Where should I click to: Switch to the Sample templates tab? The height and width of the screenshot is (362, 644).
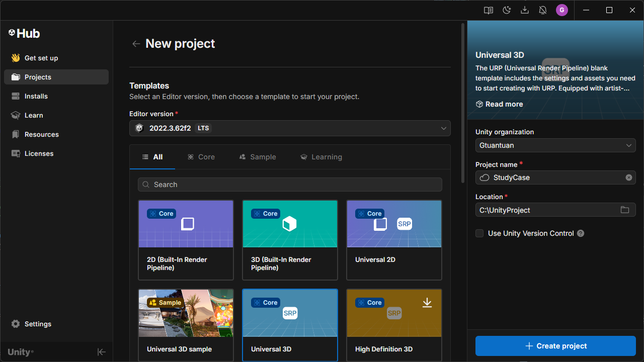click(258, 157)
